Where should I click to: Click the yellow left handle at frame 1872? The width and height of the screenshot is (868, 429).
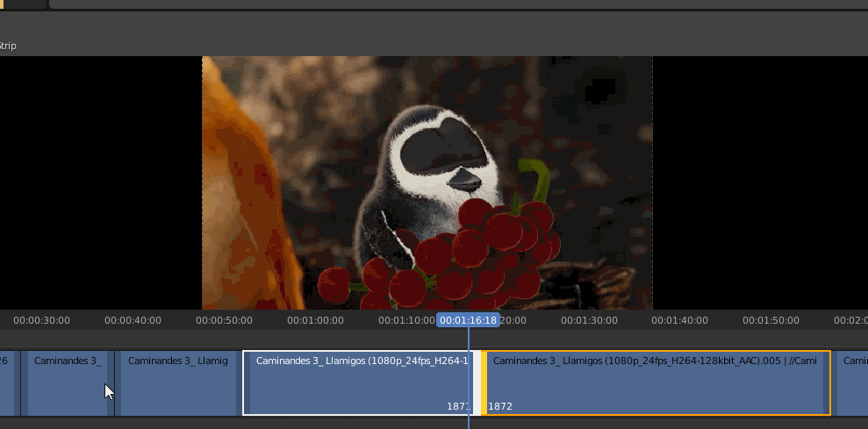pyautogui.click(x=484, y=383)
